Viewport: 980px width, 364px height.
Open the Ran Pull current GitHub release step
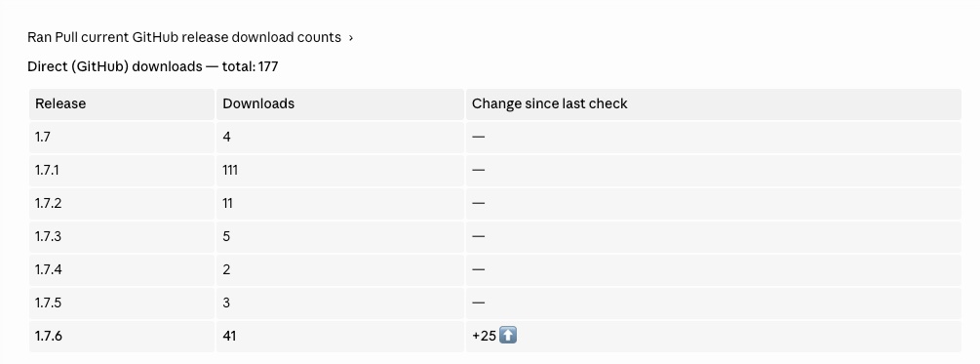coord(184,37)
